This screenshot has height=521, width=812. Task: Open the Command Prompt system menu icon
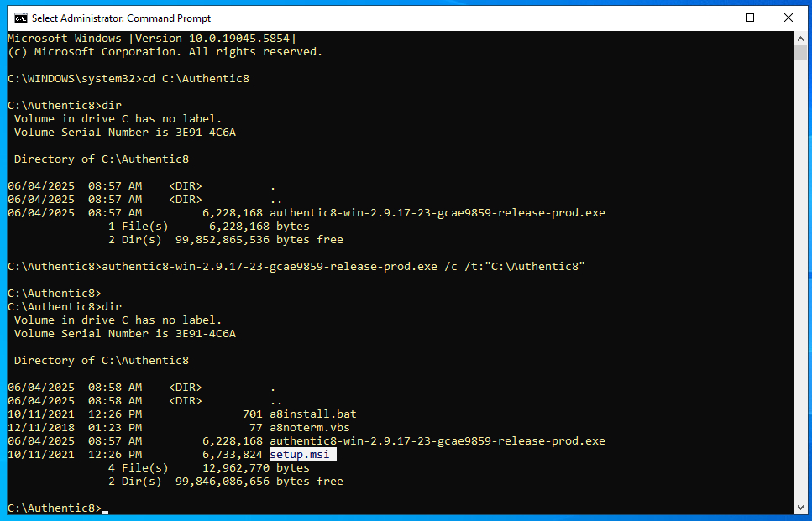(21, 18)
